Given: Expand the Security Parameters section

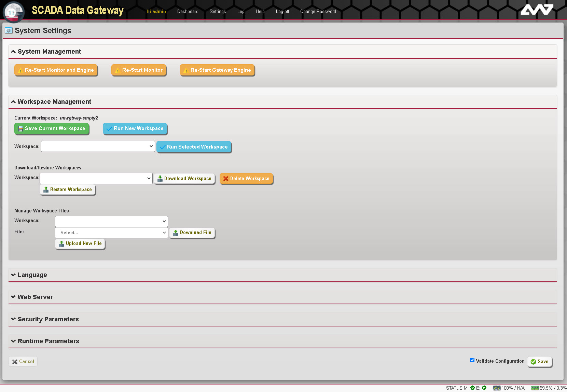Looking at the screenshot, I should 13,319.
